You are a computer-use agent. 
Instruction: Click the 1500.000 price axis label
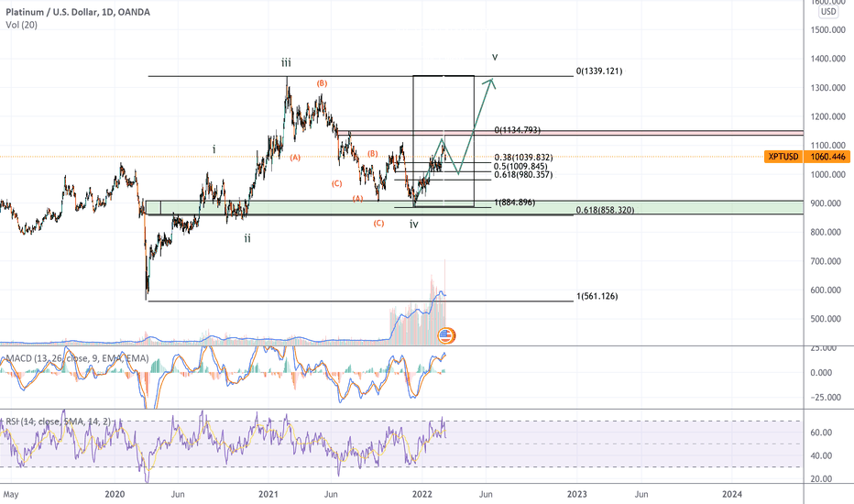(x=827, y=29)
